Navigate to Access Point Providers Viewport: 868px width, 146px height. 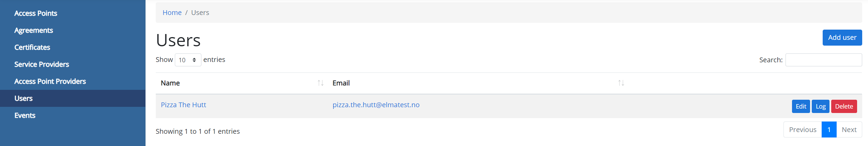[x=50, y=81]
